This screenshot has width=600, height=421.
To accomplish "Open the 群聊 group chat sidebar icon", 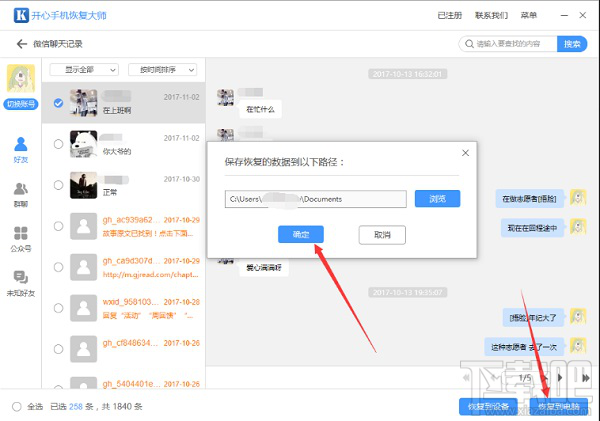I will pos(21,194).
